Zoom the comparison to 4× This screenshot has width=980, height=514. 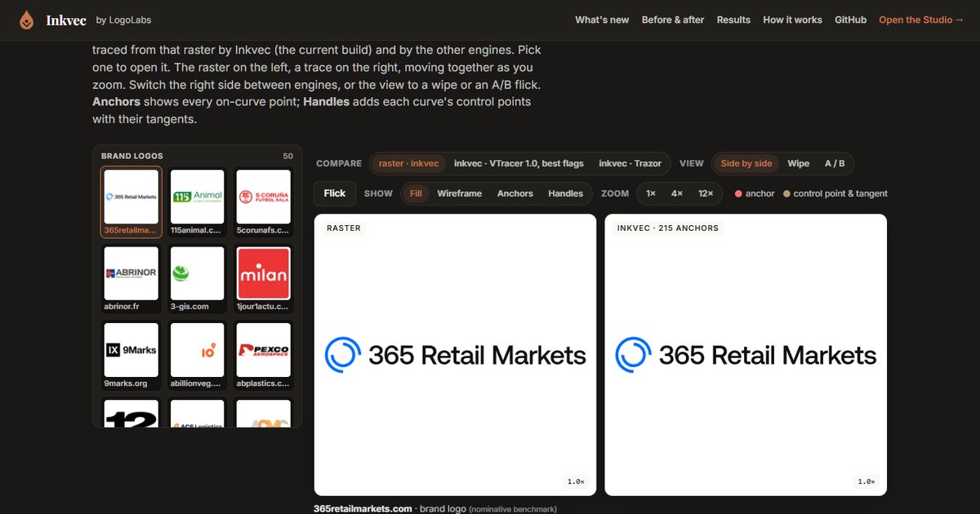pyautogui.click(x=677, y=193)
